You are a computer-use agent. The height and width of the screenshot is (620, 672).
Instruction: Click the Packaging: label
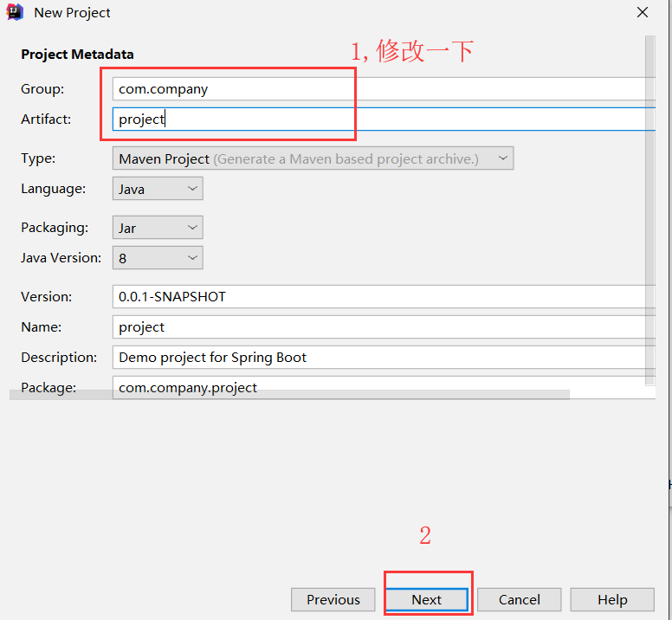point(55,228)
